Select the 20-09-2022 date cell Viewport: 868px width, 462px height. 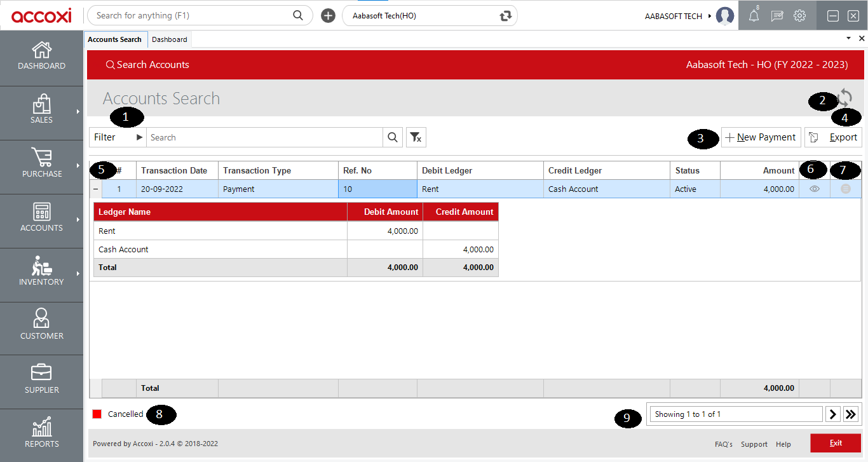point(177,189)
